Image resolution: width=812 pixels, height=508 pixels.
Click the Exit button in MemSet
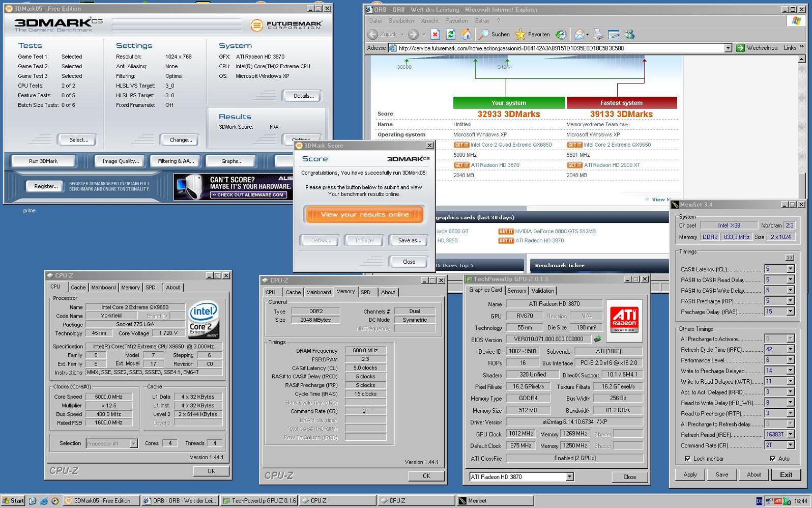tap(786, 474)
